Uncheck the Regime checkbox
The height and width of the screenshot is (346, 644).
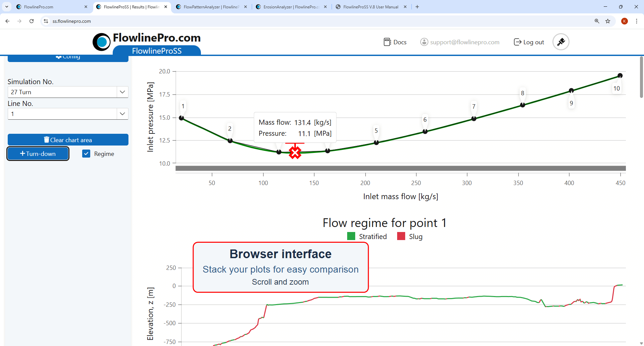coord(86,153)
